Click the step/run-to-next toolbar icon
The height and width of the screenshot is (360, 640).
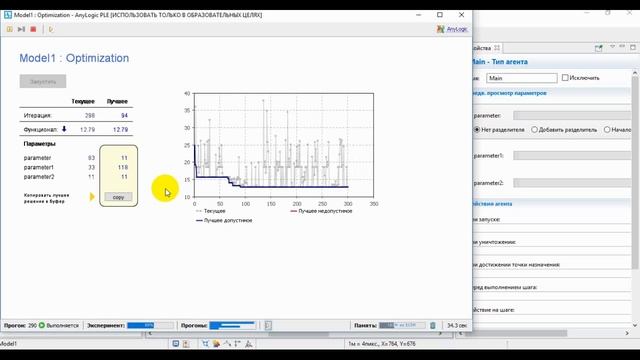[x=21, y=29]
